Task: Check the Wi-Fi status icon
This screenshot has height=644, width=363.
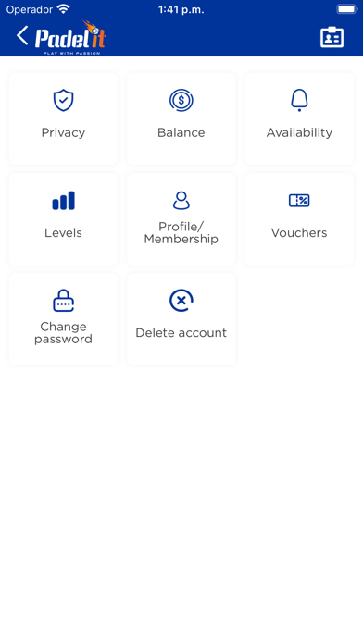Action: pos(64,9)
